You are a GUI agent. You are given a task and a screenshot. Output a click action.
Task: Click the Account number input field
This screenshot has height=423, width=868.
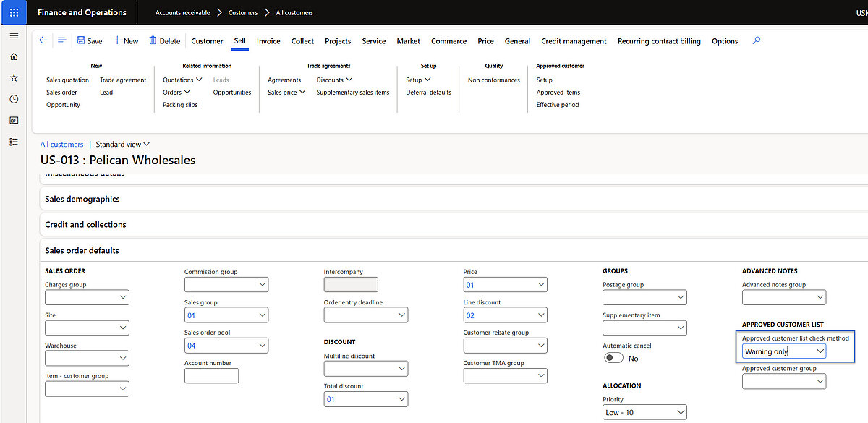click(211, 376)
